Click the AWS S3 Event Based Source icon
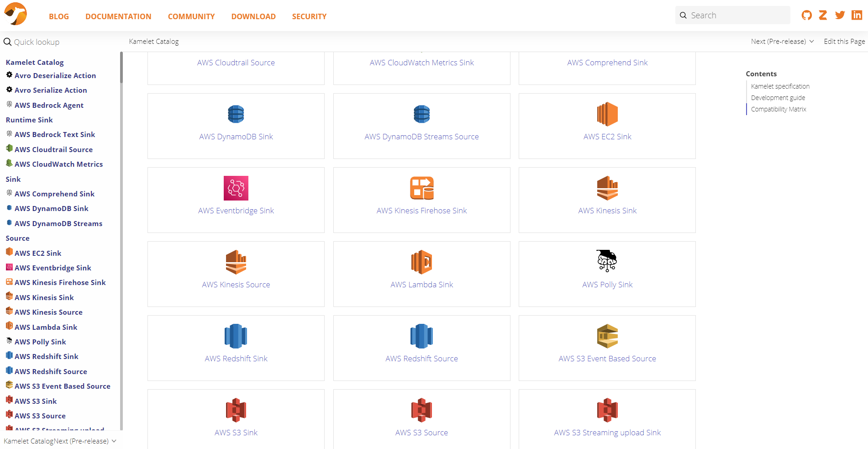The height and width of the screenshot is (449, 868). pos(607,336)
